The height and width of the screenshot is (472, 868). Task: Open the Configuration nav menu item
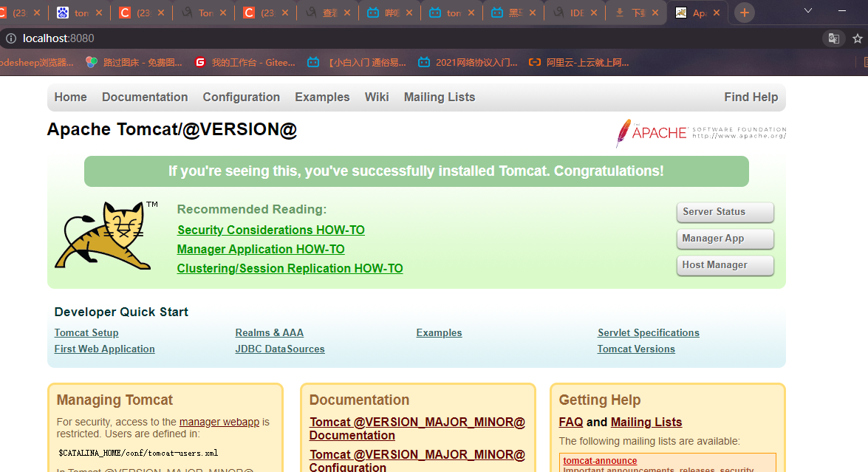click(241, 98)
